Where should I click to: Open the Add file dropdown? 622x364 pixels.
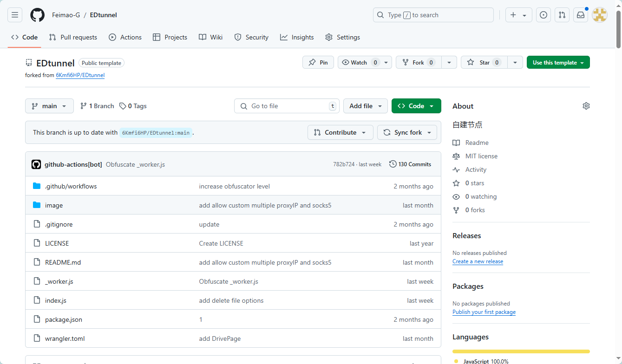[x=366, y=106]
